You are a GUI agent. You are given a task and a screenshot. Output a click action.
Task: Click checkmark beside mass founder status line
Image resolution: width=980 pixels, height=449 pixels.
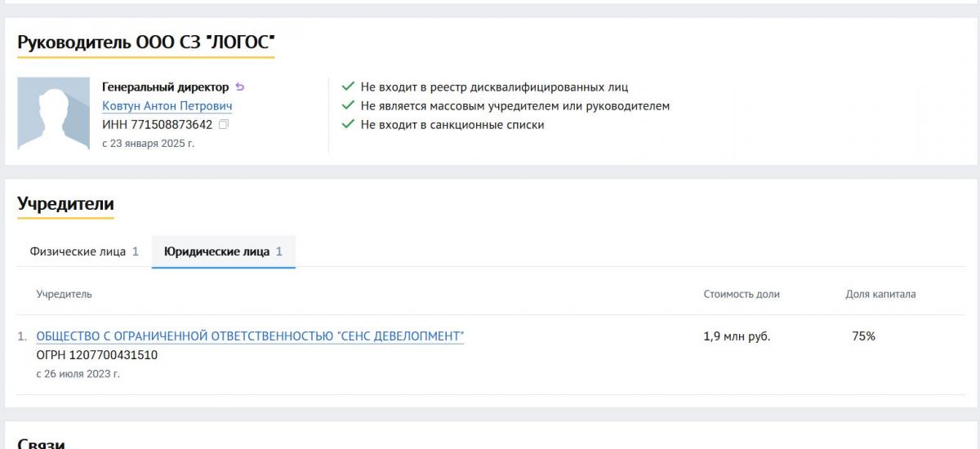(348, 106)
